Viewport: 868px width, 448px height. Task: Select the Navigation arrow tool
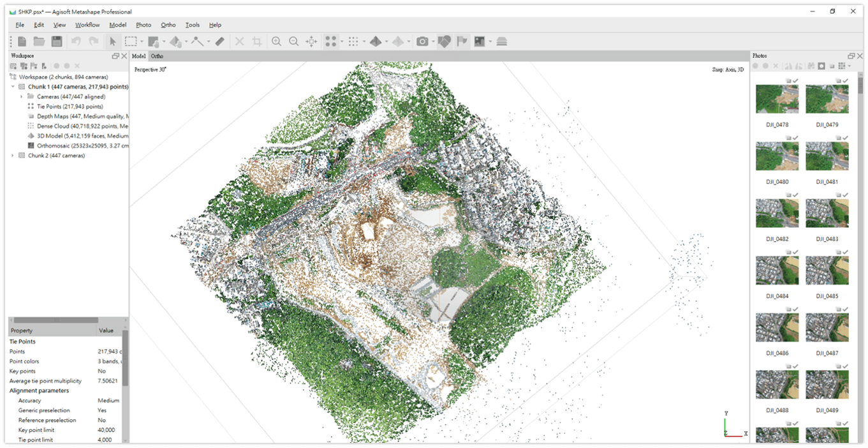pos(113,41)
